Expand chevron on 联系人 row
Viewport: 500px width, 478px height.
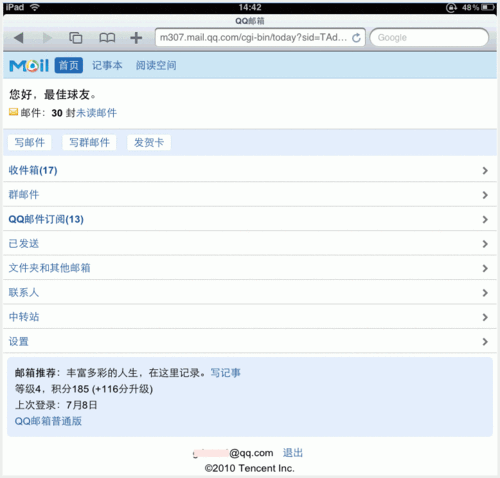click(485, 293)
